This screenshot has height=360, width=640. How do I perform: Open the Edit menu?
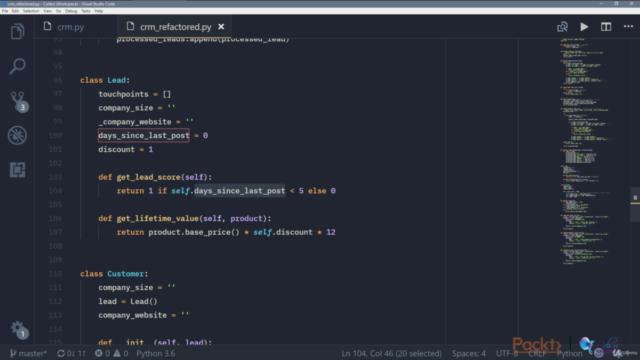coord(16,11)
